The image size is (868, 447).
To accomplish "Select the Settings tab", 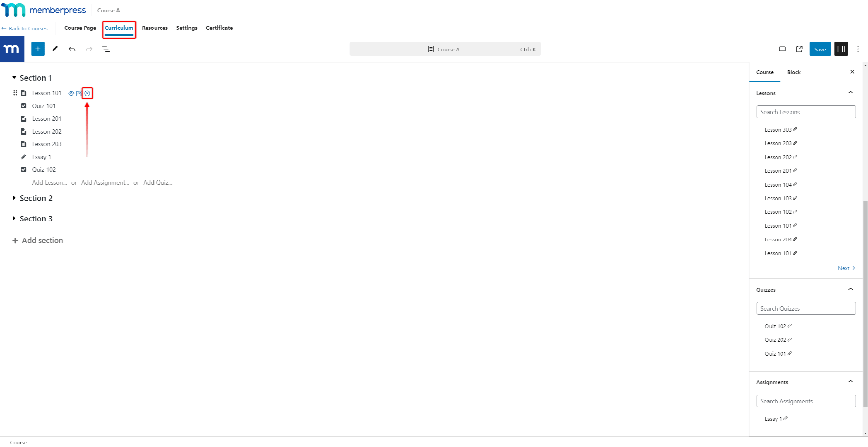I will (x=186, y=28).
